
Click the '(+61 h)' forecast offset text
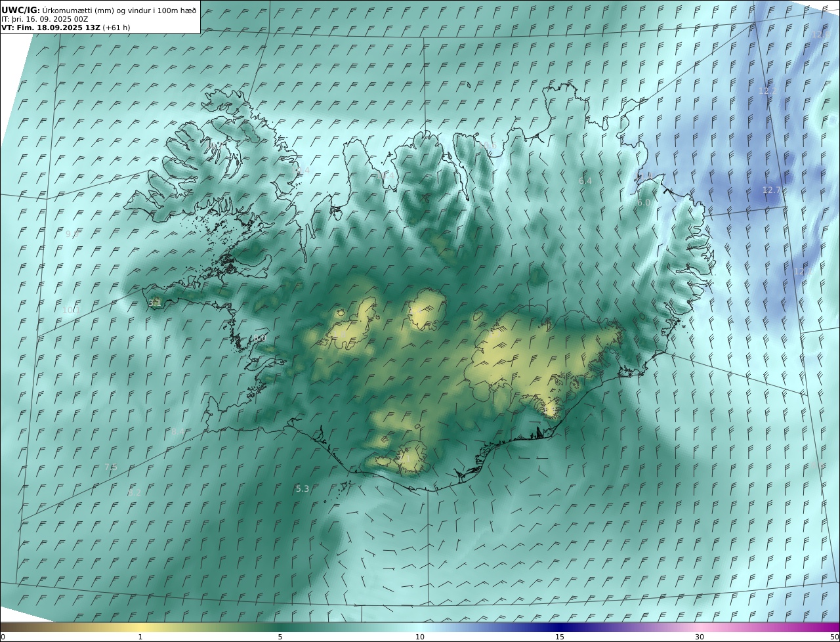coord(117,28)
